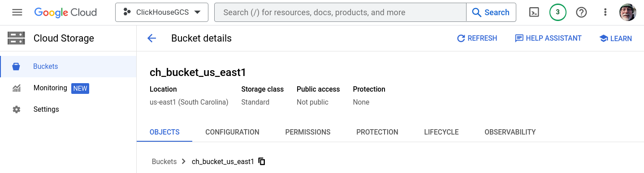Expand the ClickHouseGCS project selector
Viewport: 644px width, 173px height.
162,13
